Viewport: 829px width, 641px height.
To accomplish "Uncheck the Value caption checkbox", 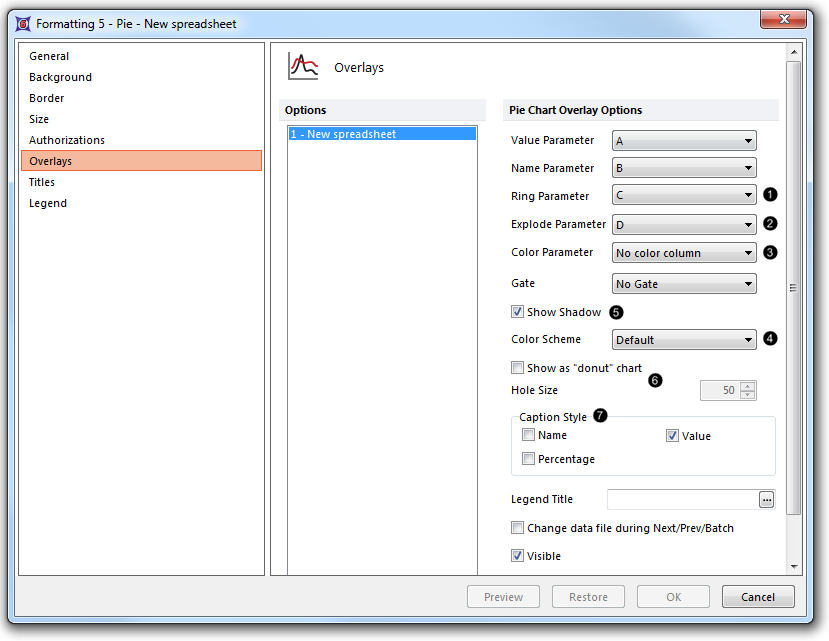I will pyautogui.click(x=672, y=436).
